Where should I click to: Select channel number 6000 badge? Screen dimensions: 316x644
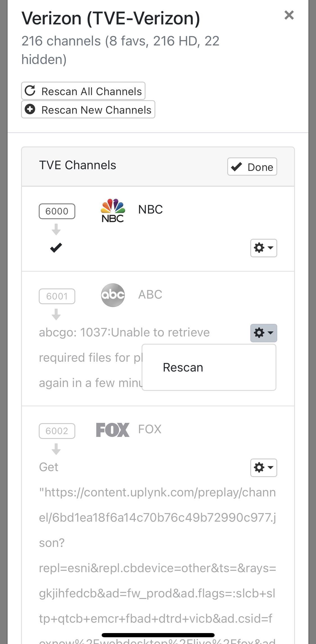pyautogui.click(x=57, y=211)
